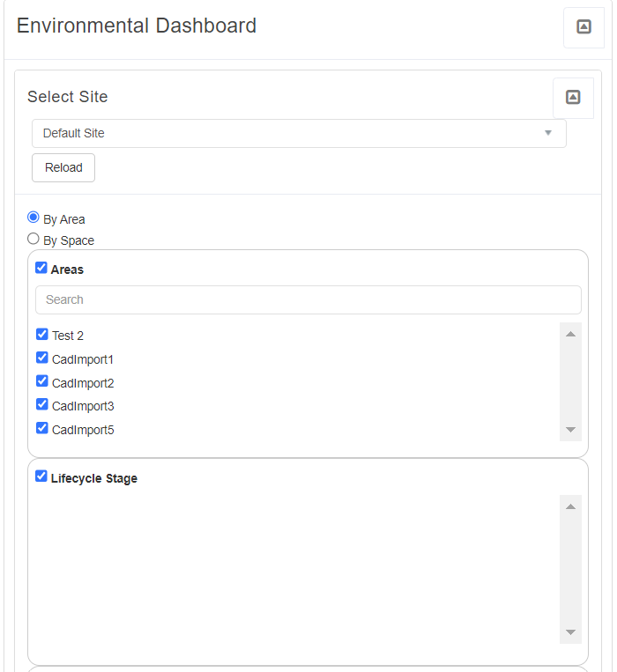Select the By Space radio option
Screen dimensions: 617x672
(x=33, y=239)
